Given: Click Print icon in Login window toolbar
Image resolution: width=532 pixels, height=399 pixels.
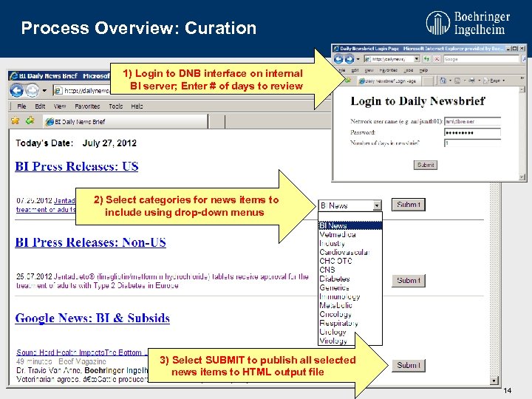Looking at the screenshot, I should (x=471, y=81).
